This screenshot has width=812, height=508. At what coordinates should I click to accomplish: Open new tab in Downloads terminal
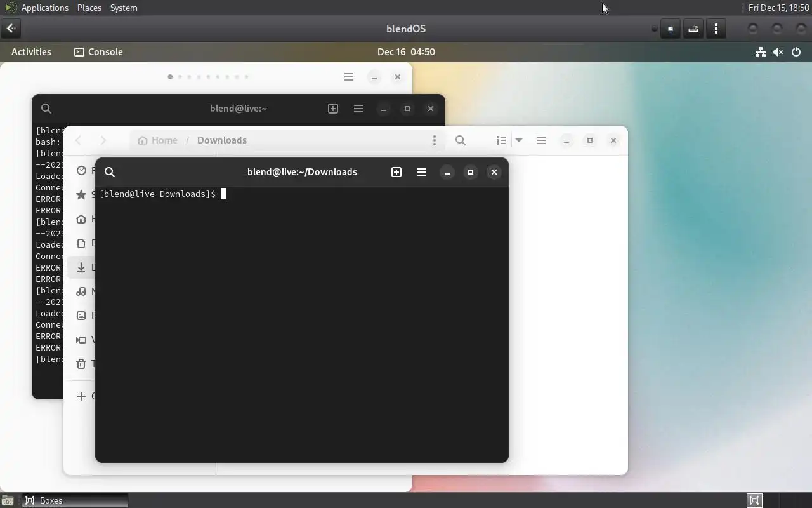click(396, 172)
